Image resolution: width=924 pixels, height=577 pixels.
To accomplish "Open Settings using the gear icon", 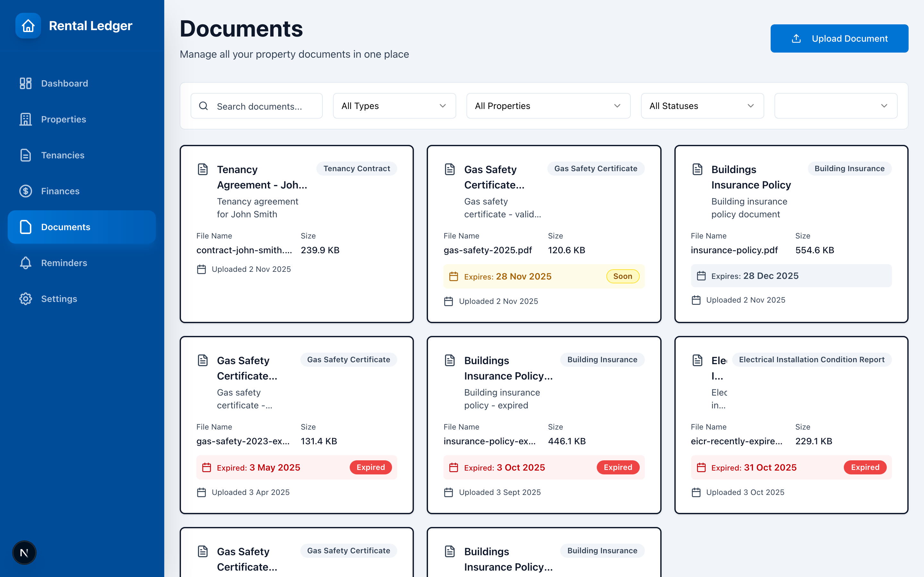I will (25, 298).
